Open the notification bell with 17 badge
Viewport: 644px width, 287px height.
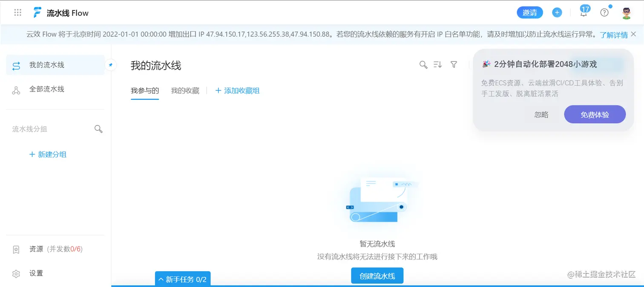[x=584, y=12]
